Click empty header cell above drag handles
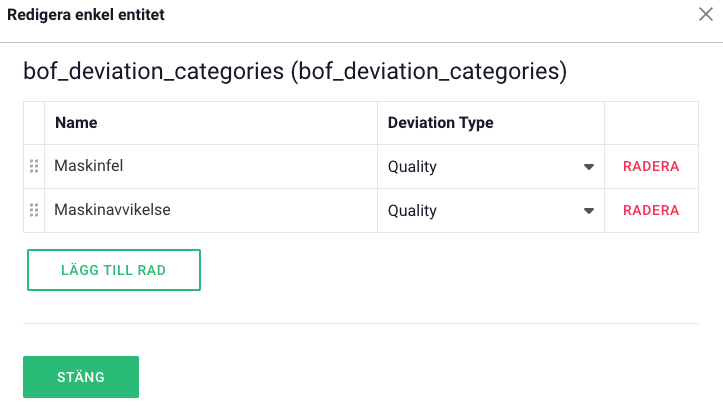The image size is (723, 412). pos(34,123)
